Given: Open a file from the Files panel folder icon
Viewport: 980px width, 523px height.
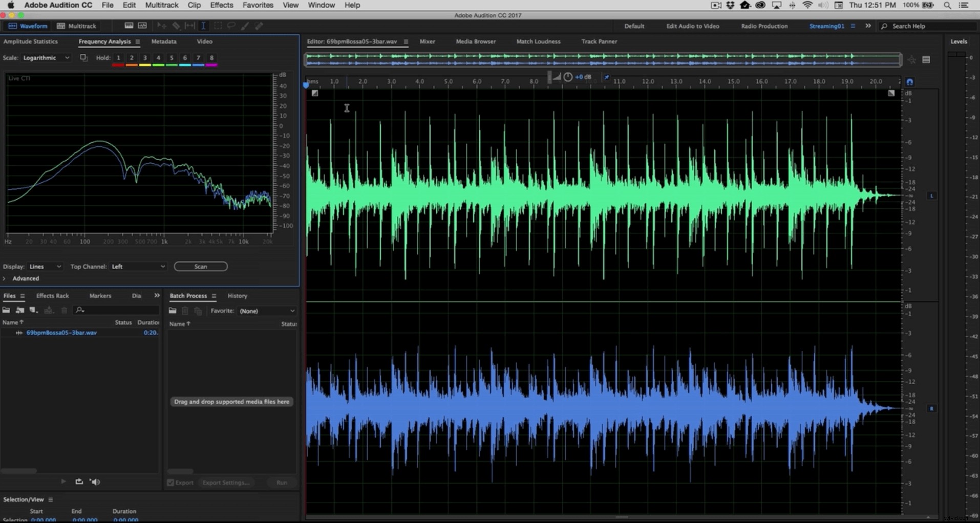Looking at the screenshot, I should pos(6,310).
